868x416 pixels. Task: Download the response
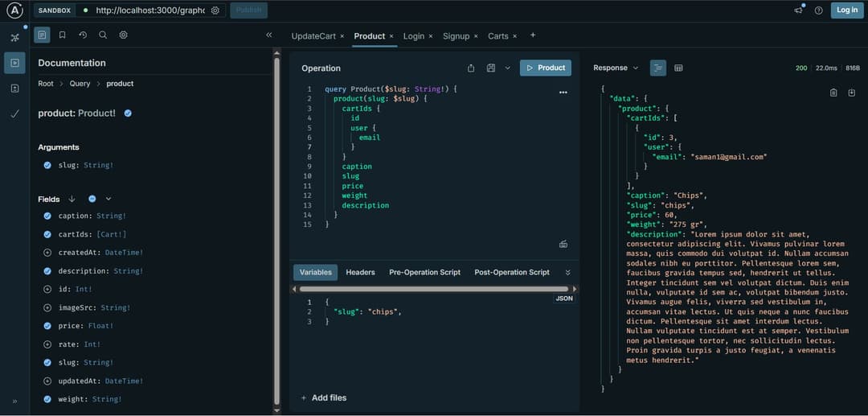point(852,93)
